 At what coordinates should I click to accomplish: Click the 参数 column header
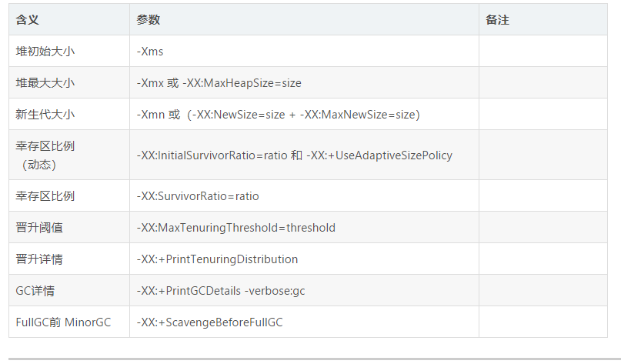pyautogui.click(x=149, y=20)
